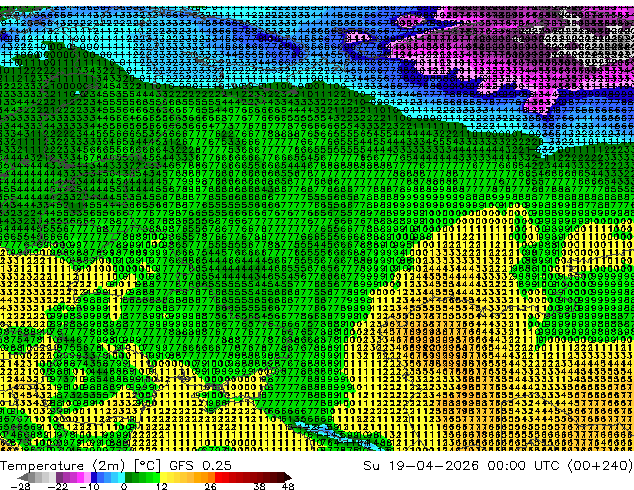The width and height of the screenshot is (634, 490).
Task: Click the bright yellow legend swatch at 12
Action: point(163,477)
